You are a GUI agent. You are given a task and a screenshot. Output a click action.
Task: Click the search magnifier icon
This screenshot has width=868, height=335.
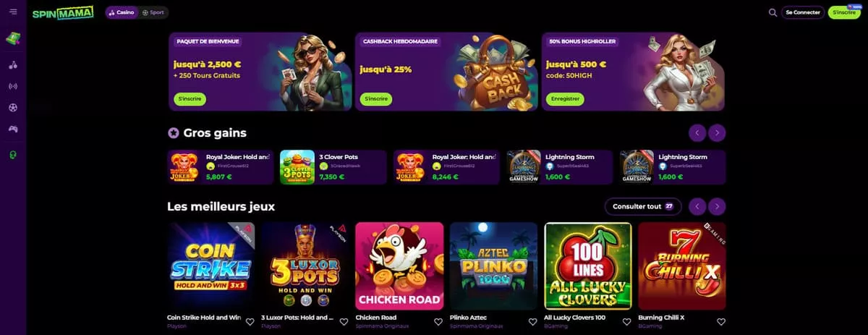tap(773, 12)
